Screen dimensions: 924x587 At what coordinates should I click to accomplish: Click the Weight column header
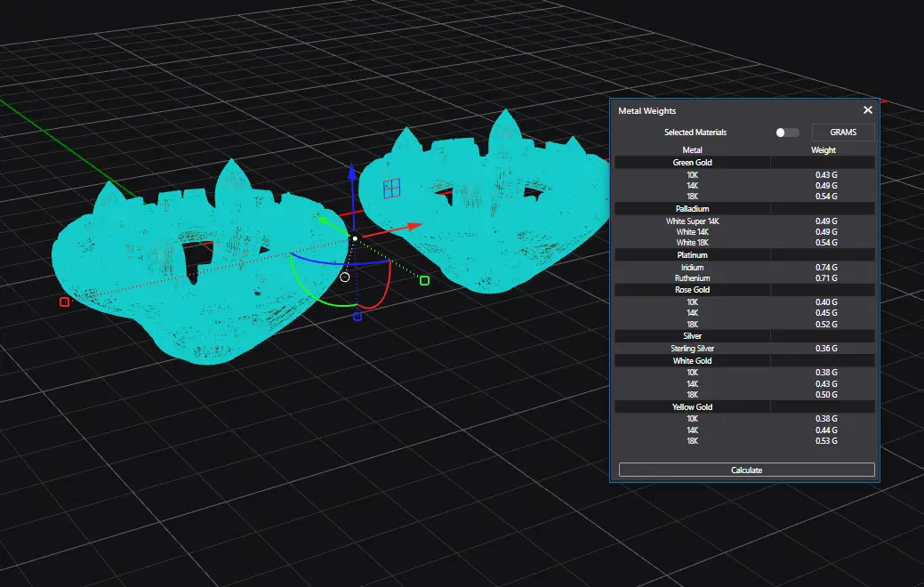click(823, 150)
